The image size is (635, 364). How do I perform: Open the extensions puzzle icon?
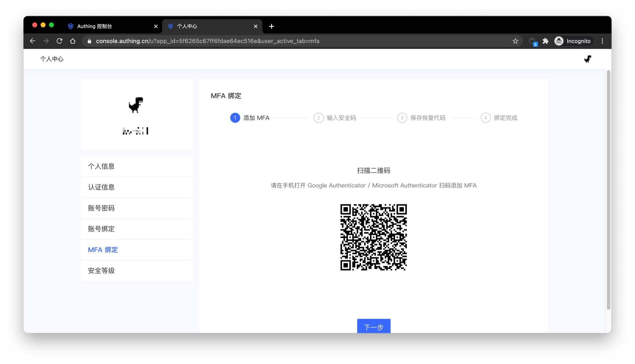[x=545, y=41]
